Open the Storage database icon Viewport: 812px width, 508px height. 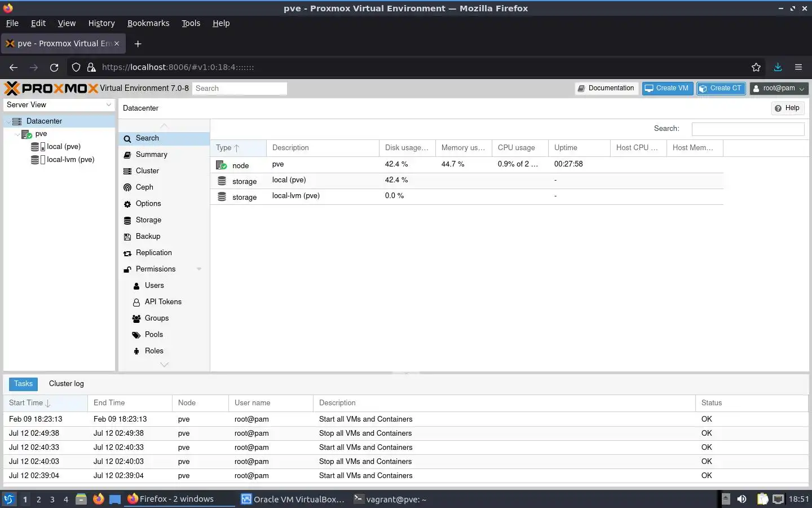(127, 220)
